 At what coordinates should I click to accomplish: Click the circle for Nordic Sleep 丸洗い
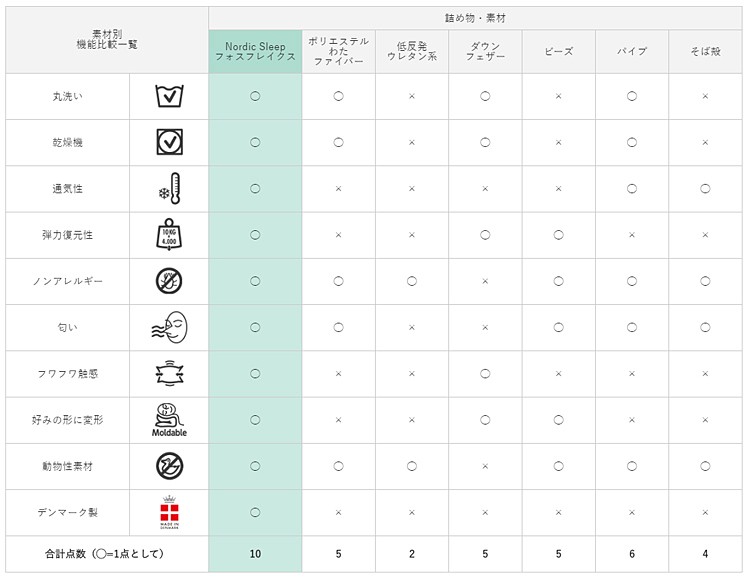255,96
